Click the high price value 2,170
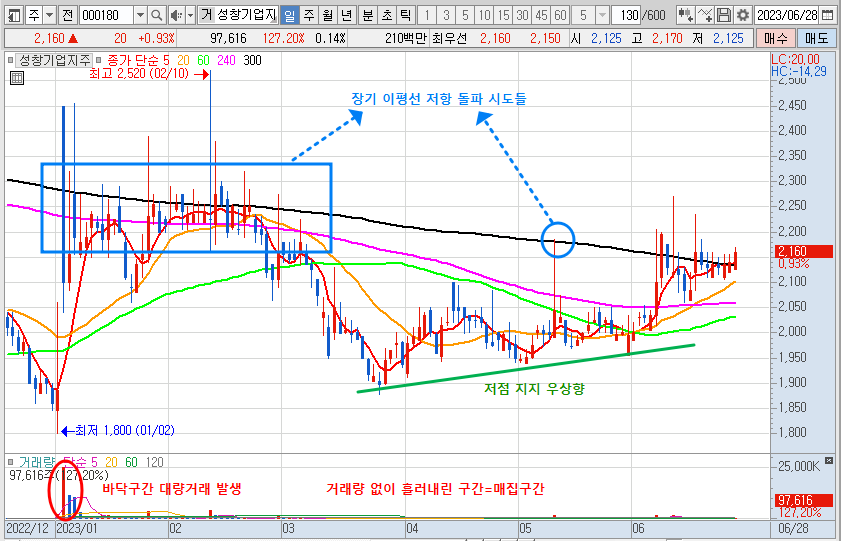841x541 pixels. tap(667, 38)
